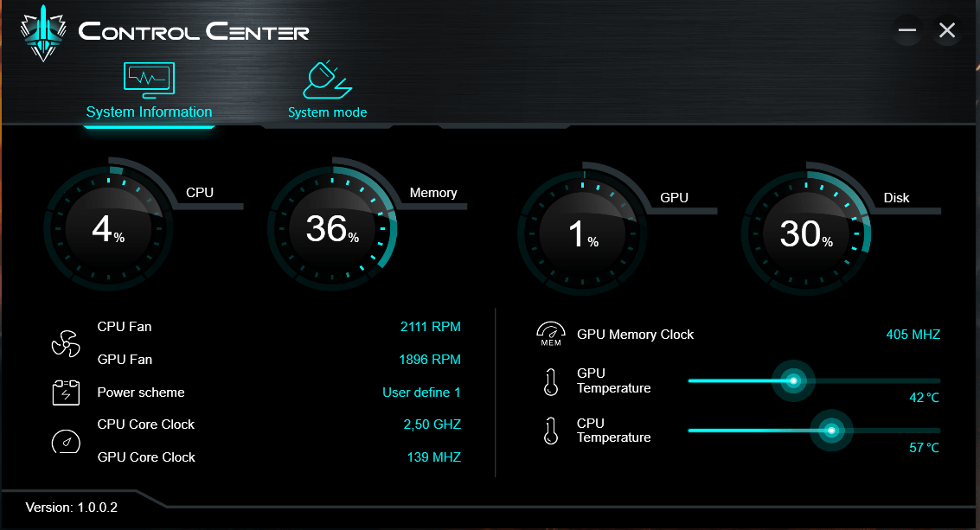The height and width of the screenshot is (530, 980).
Task: Click the User define 1 value
Action: [421, 393]
